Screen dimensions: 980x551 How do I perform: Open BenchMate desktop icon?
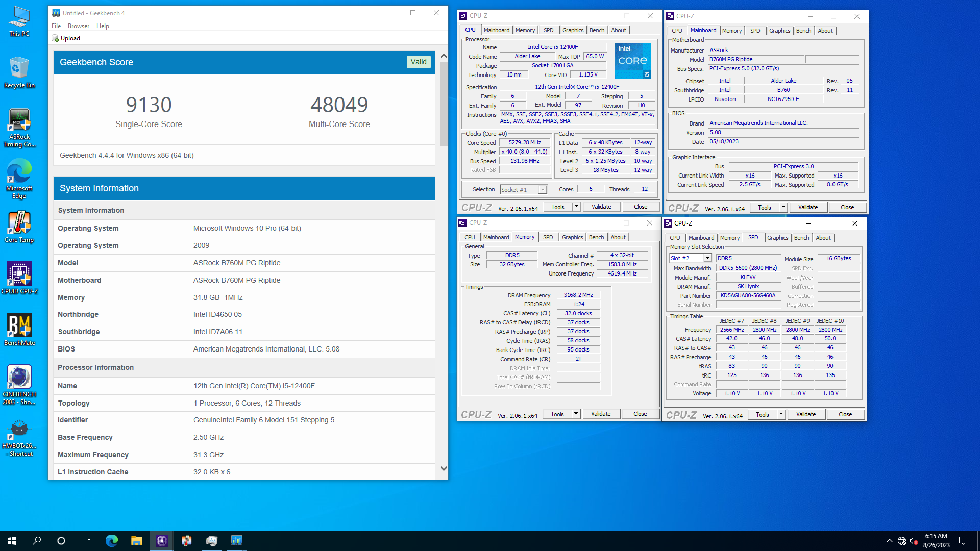[19, 330]
